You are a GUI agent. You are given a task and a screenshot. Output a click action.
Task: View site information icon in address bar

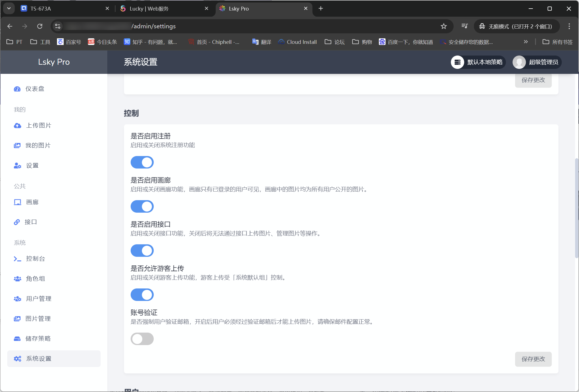(x=58, y=26)
